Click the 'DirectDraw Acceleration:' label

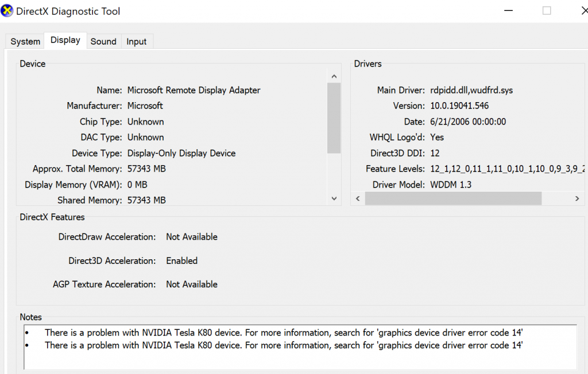(107, 237)
